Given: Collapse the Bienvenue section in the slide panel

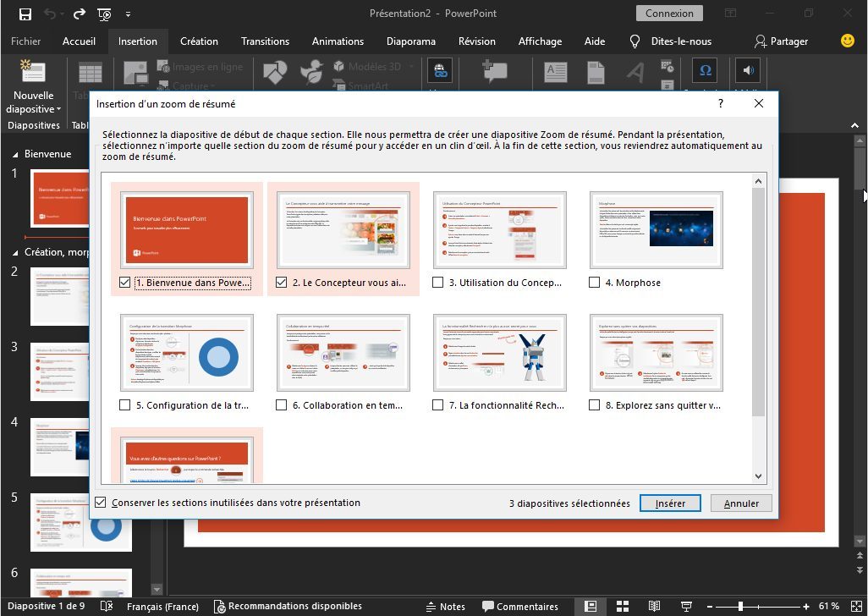Looking at the screenshot, I should [14, 155].
